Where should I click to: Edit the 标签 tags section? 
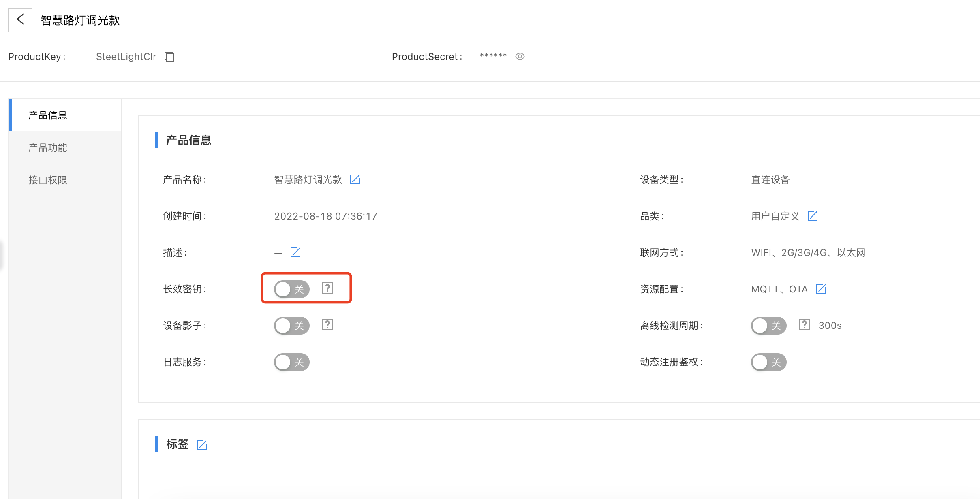pos(202,445)
